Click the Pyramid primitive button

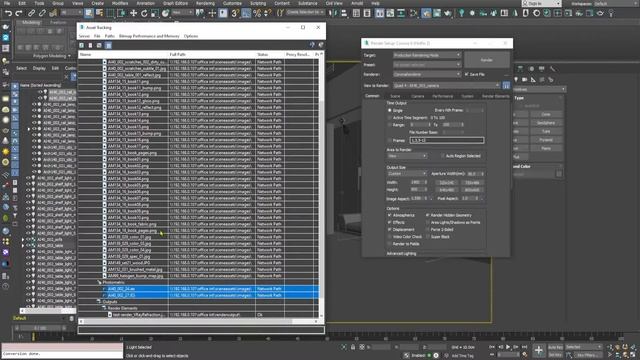546,140
